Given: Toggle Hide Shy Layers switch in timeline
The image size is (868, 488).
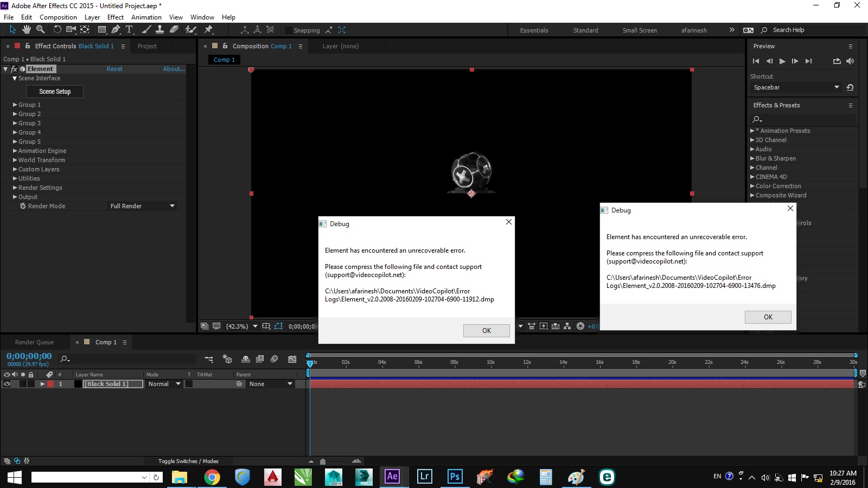Looking at the screenshot, I should [246, 359].
